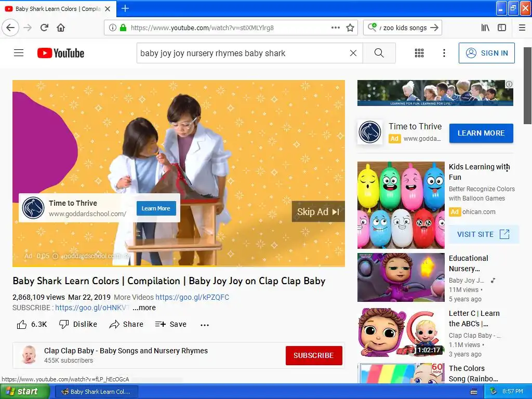The image size is (532, 399).
Task: Open the Firefox hamburger menu
Action: [522, 28]
